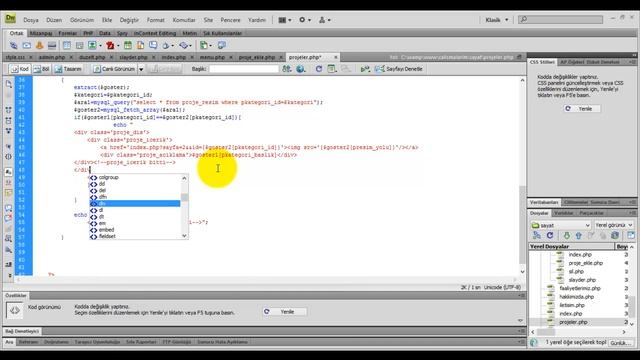Insert a hyperlink from the Ortak bar
Viewport: 640px width, 360px height.
(x=13, y=45)
